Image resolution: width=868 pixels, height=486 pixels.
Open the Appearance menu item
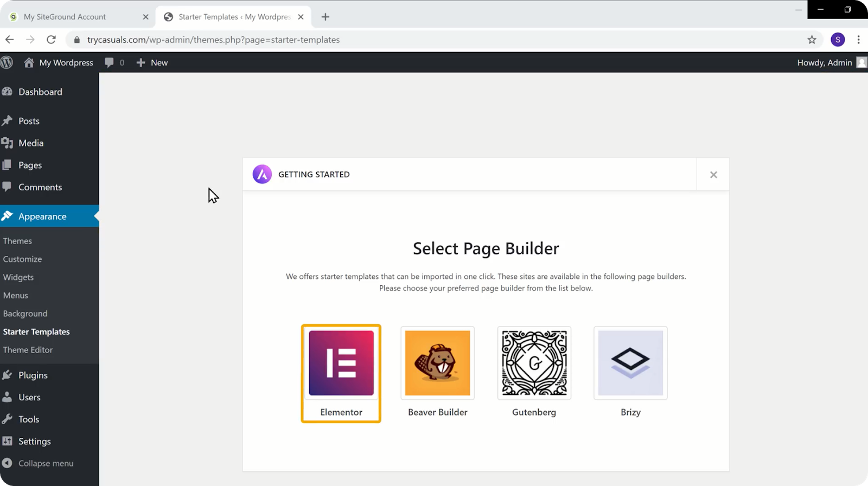(49, 216)
